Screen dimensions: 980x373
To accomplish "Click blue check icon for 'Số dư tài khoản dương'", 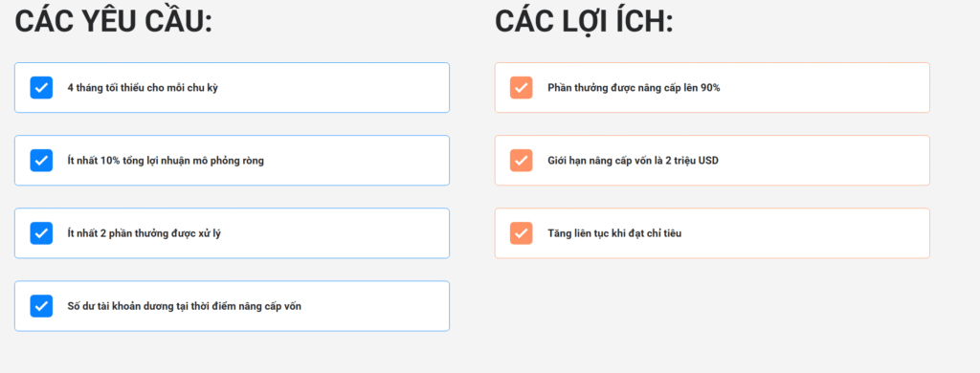I will point(41,306).
